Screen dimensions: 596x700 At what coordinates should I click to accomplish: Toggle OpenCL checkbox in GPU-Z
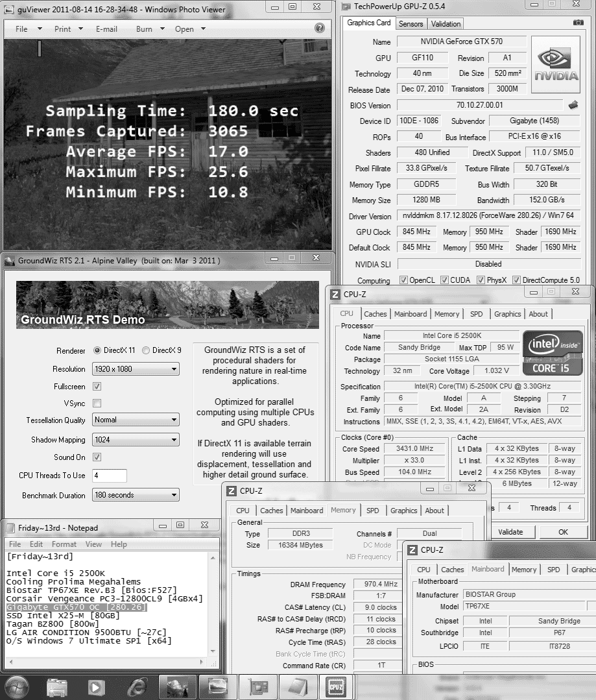tap(403, 280)
